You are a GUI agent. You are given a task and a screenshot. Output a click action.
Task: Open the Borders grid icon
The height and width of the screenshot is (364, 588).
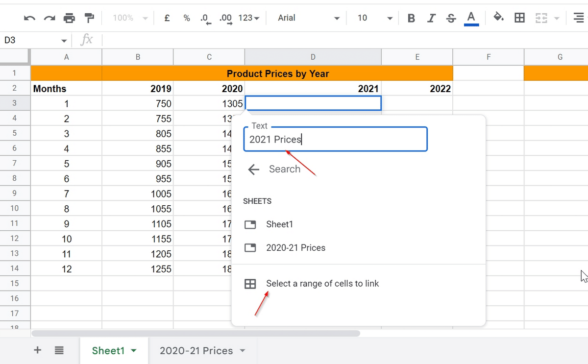519,18
